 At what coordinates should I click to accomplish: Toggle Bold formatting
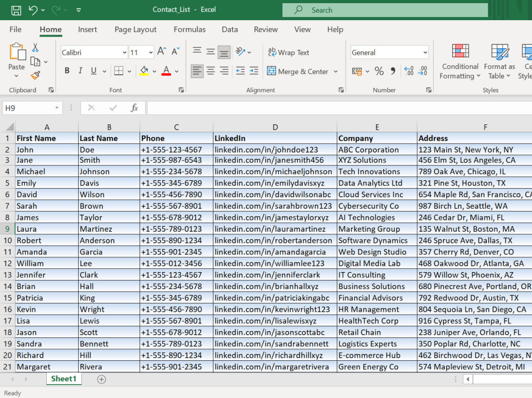pyautogui.click(x=67, y=71)
